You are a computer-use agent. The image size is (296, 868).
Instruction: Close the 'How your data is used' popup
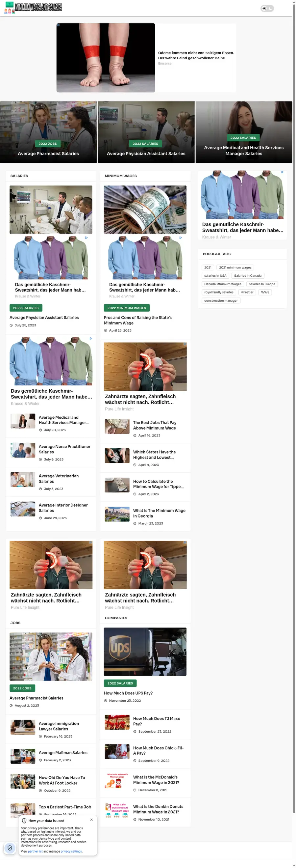[91, 820]
